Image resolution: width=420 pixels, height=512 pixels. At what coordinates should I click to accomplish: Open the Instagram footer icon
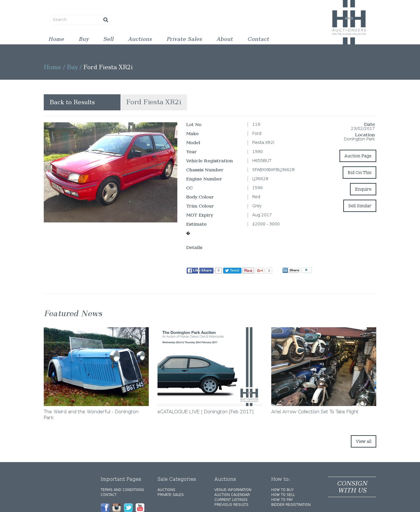[117, 508]
